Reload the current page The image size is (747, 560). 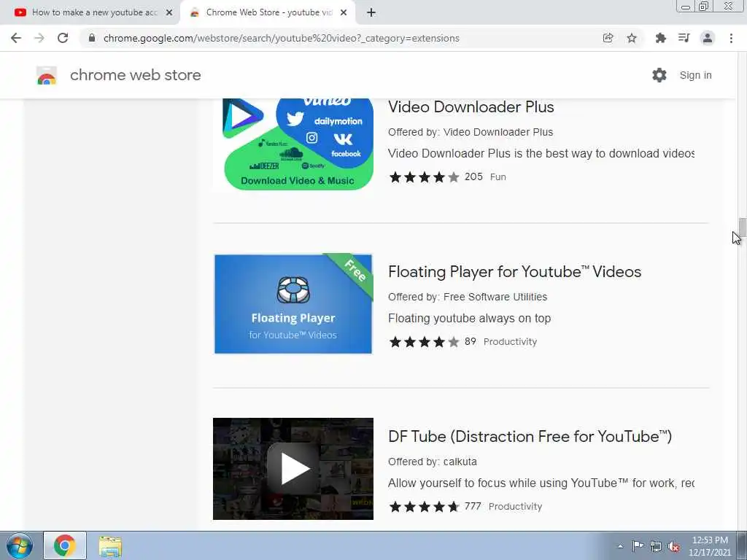63,38
